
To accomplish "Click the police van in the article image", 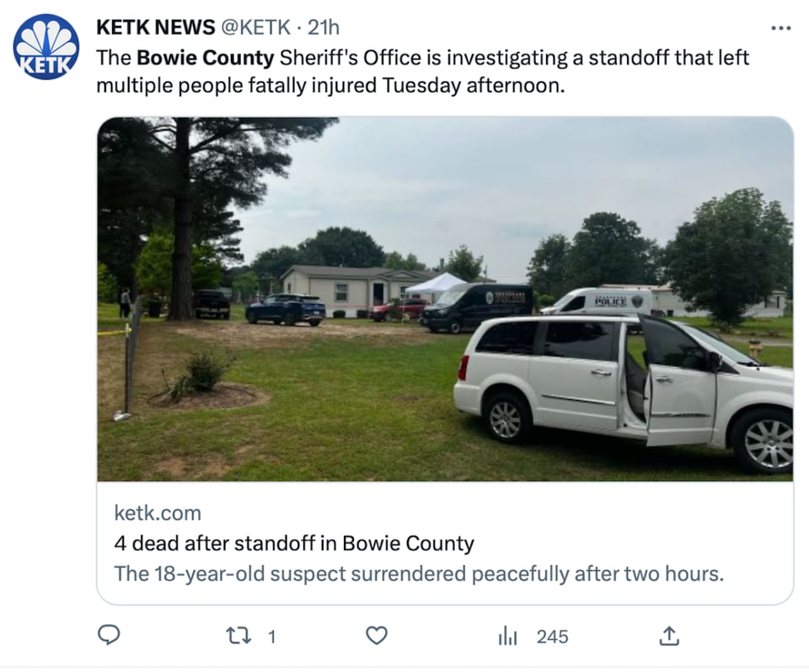I will tap(595, 302).
